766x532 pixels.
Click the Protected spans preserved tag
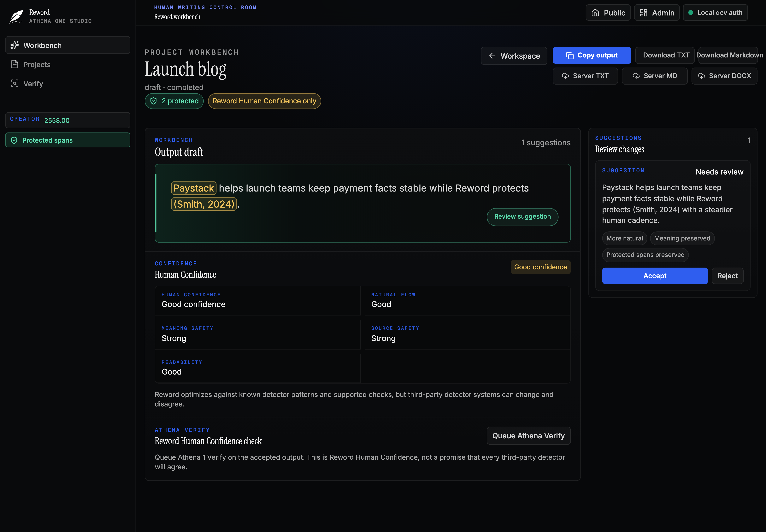pyautogui.click(x=645, y=255)
